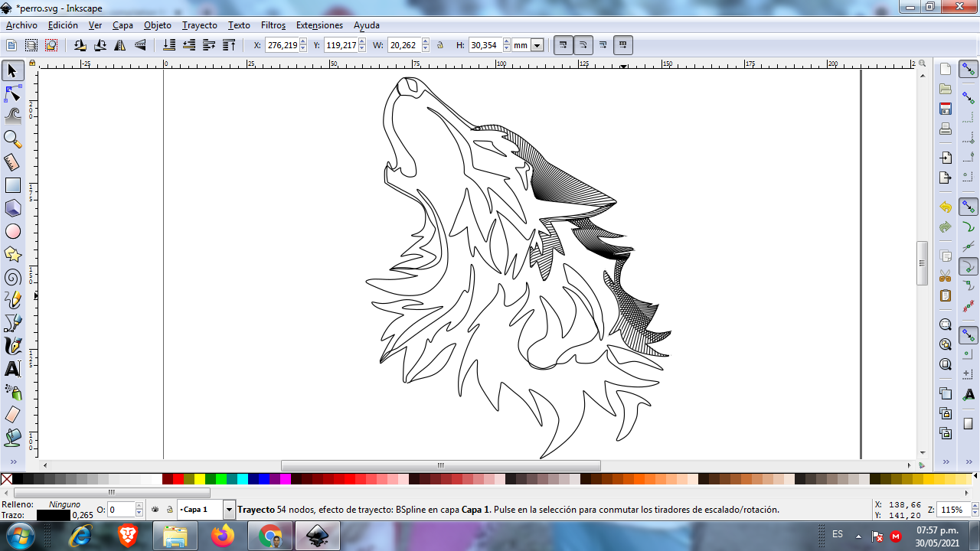The width and height of the screenshot is (980, 551).
Task: Open the Capa 1 layer dropdown
Action: [x=229, y=509]
